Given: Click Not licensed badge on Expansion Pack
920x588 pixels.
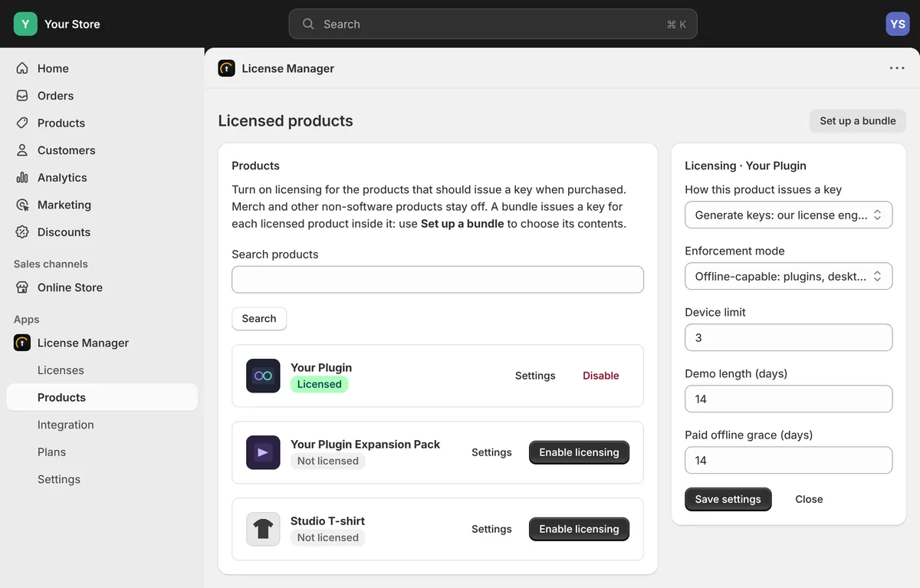Looking at the screenshot, I should click(x=327, y=461).
